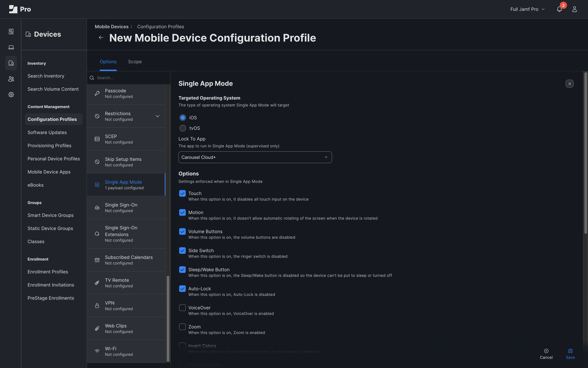Switch to the Options tab
This screenshot has height=368, width=588.
point(108,62)
